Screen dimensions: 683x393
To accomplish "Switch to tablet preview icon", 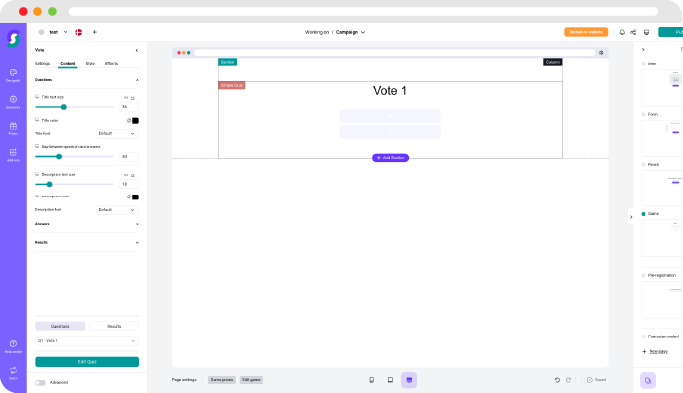I will 390,380.
